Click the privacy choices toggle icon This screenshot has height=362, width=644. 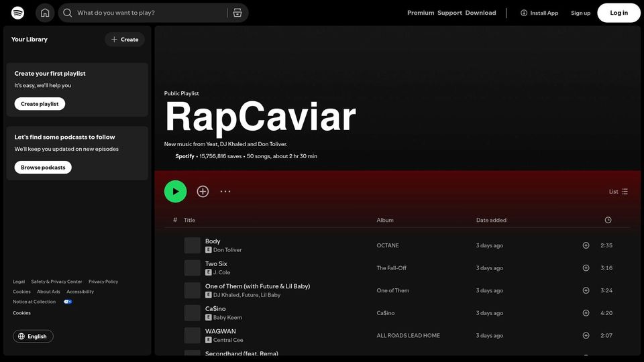tap(68, 302)
